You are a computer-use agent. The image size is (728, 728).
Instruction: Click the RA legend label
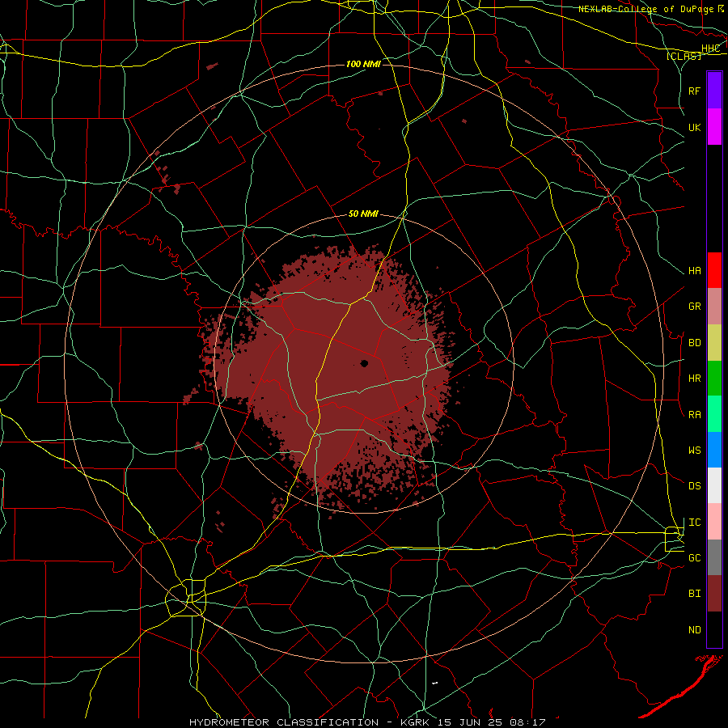694,414
